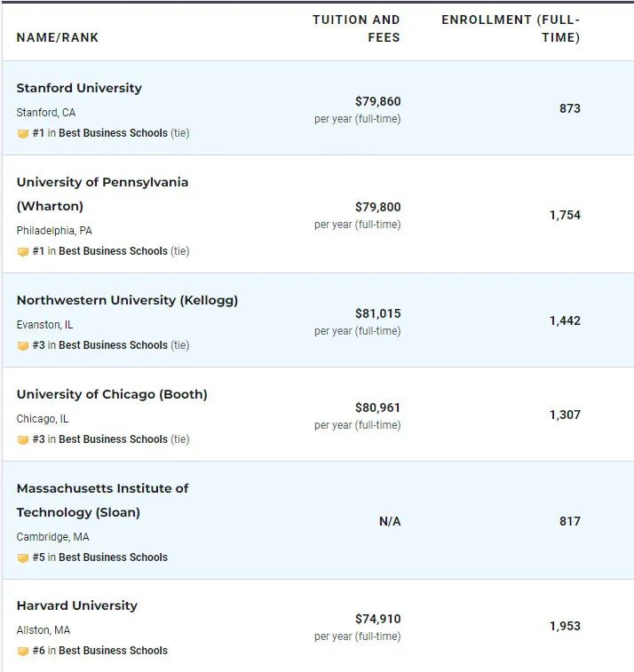The height and width of the screenshot is (672, 634).
Task: Select Harvard's 1,953 enrollment figure
Action: (565, 626)
